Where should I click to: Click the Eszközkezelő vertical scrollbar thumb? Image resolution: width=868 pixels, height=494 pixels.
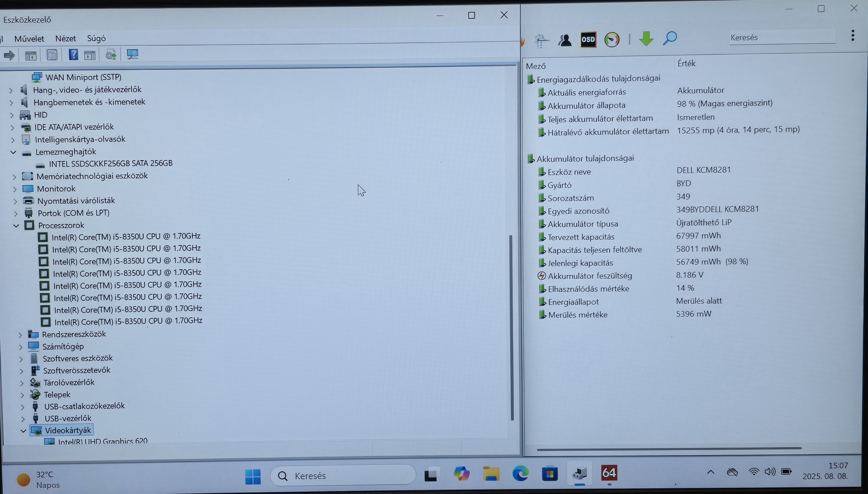click(512, 328)
